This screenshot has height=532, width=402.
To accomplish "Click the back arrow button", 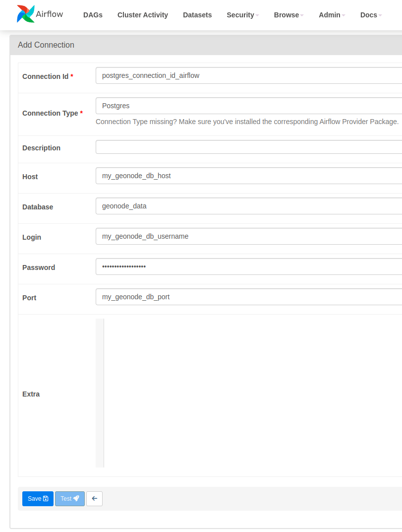I will coord(94,498).
